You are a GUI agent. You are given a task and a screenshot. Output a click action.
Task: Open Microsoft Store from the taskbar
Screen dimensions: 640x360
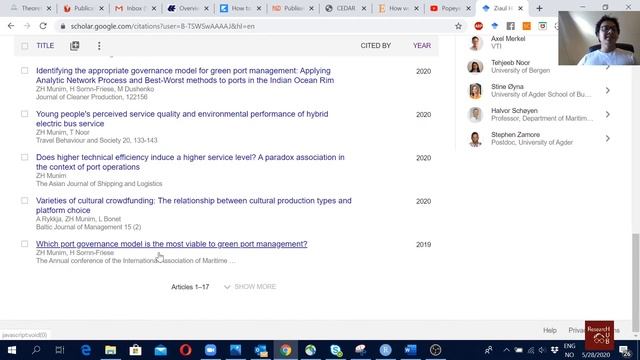click(135, 350)
